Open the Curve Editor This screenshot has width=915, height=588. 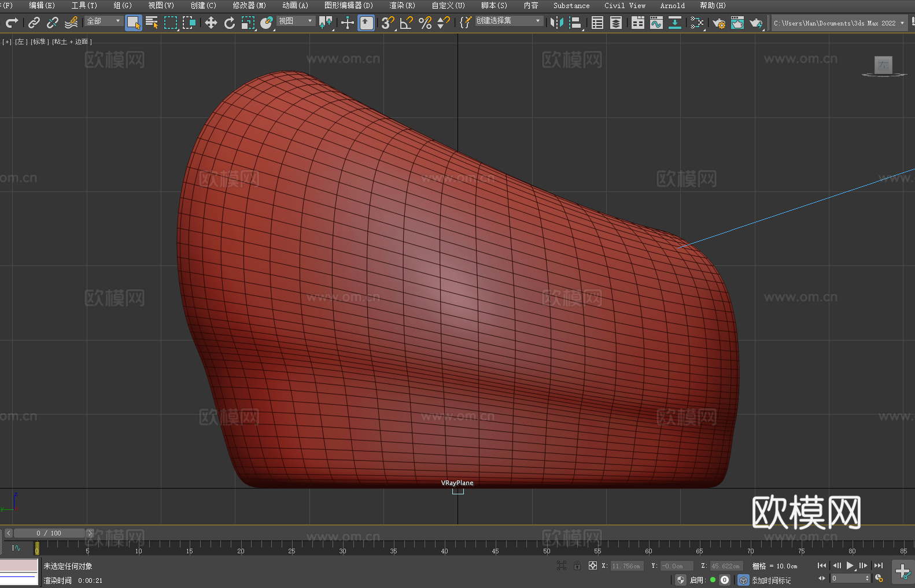tap(656, 23)
